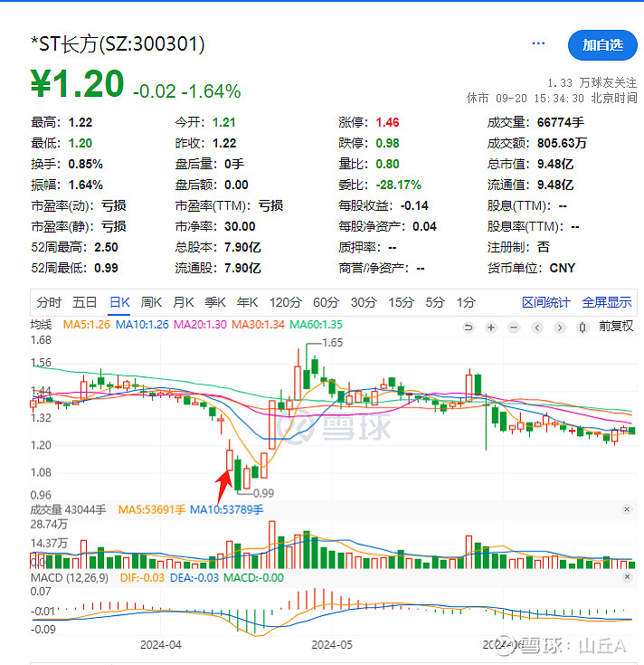
Task: Click the 成交额 805.63万 value
Action: [562, 143]
